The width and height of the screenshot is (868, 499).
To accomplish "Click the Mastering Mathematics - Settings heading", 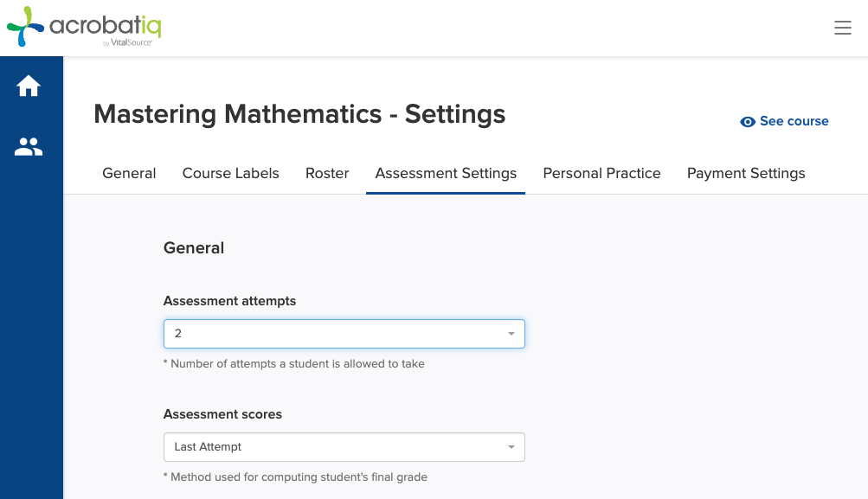I will (299, 114).
